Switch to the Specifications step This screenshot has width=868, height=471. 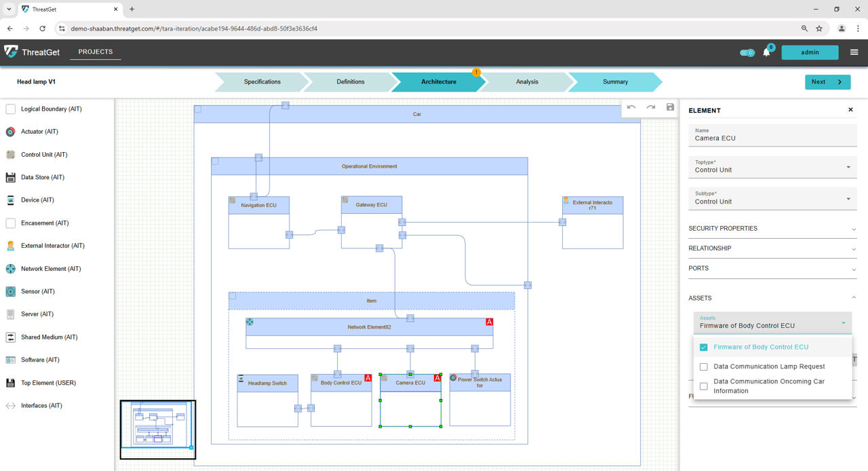coord(262,82)
